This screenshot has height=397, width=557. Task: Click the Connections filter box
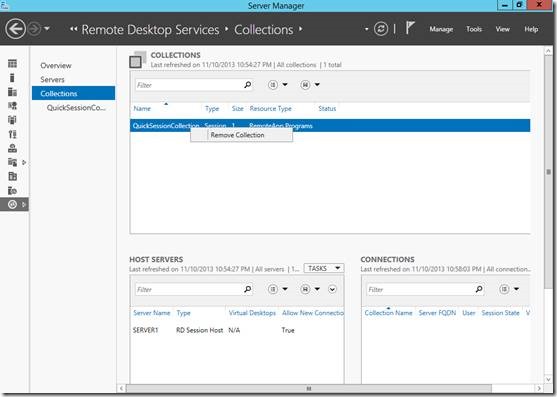(420, 289)
